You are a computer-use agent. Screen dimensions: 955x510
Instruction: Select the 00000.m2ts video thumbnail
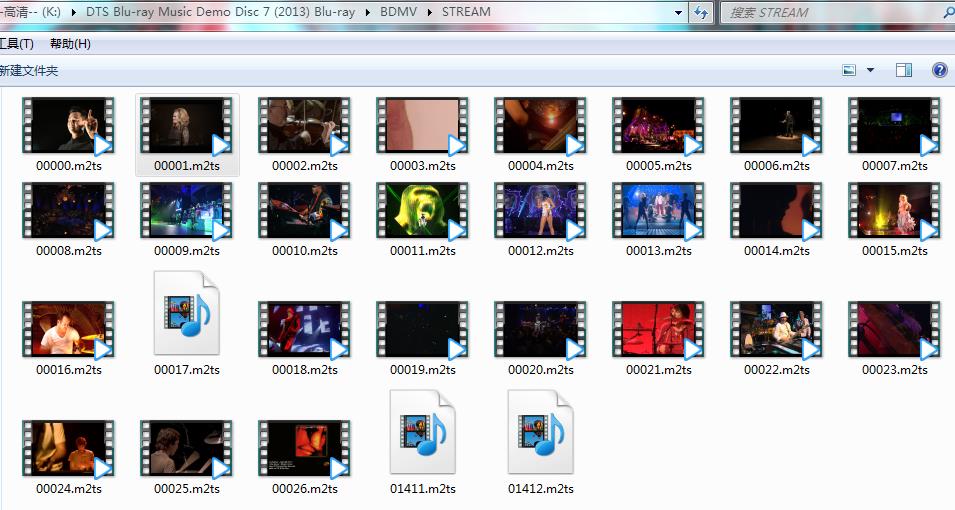pyautogui.click(x=68, y=126)
